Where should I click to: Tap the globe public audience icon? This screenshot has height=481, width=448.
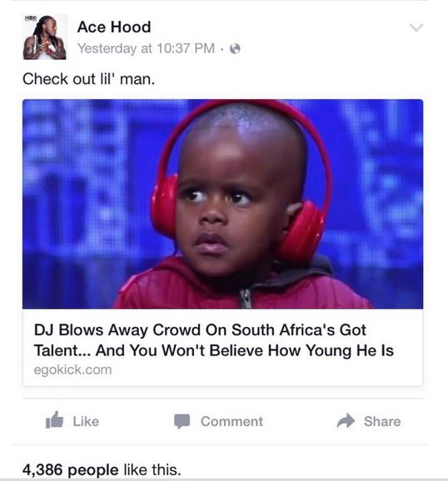pyautogui.click(x=235, y=49)
